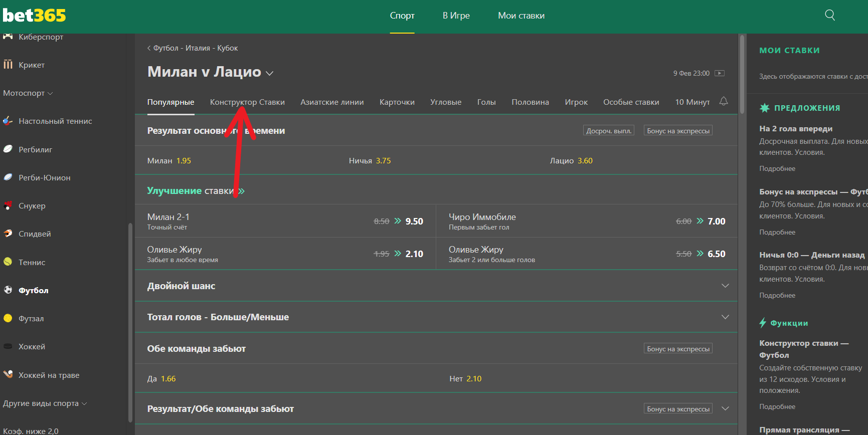The width and height of the screenshot is (868, 435).
Task: Click the Настольный теннис paddle icon
Action: [x=8, y=121]
